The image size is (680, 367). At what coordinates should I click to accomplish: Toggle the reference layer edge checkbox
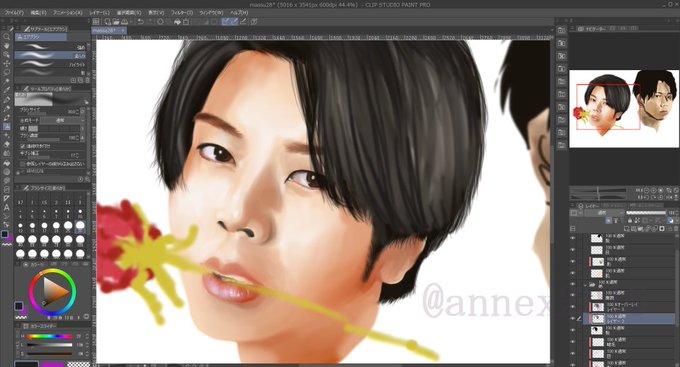coord(22,164)
